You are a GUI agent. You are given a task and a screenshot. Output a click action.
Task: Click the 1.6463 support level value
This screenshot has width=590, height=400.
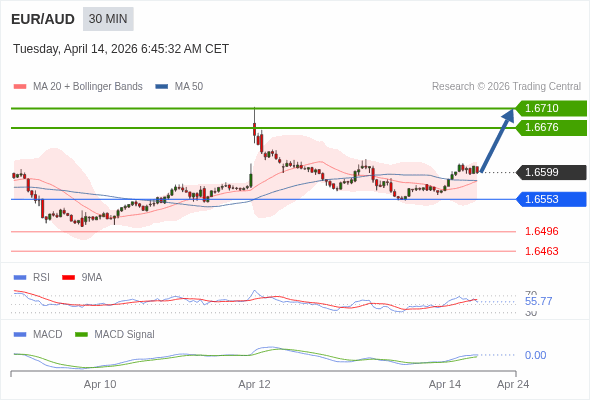click(541, 251)
